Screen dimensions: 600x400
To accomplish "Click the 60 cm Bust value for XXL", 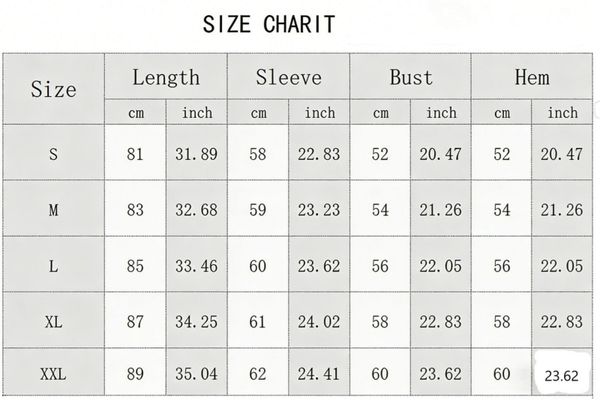I will (x=380, y=377).
